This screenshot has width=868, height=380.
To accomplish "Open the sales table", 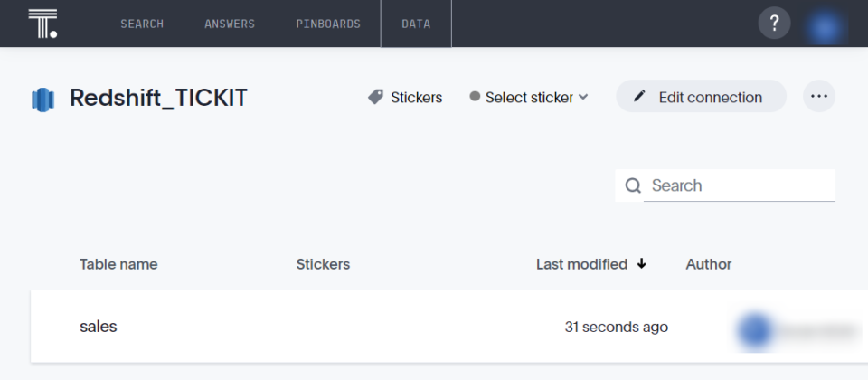I will 99,327.
